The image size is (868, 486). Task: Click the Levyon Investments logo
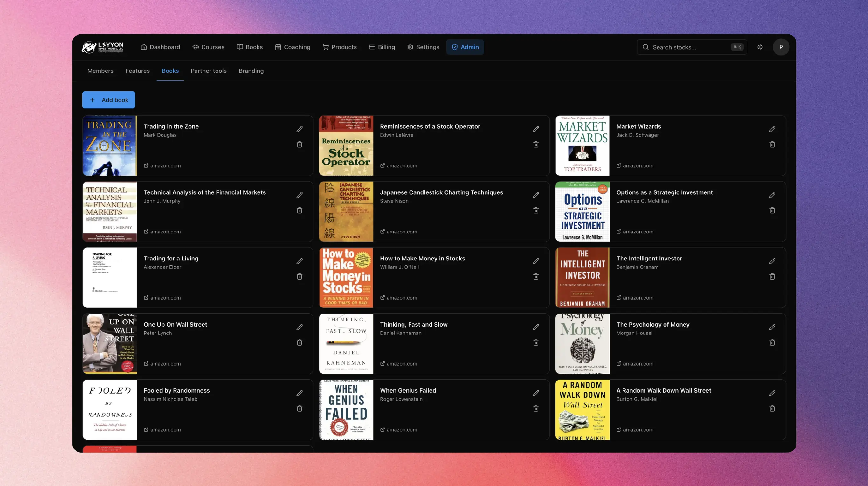102,47
